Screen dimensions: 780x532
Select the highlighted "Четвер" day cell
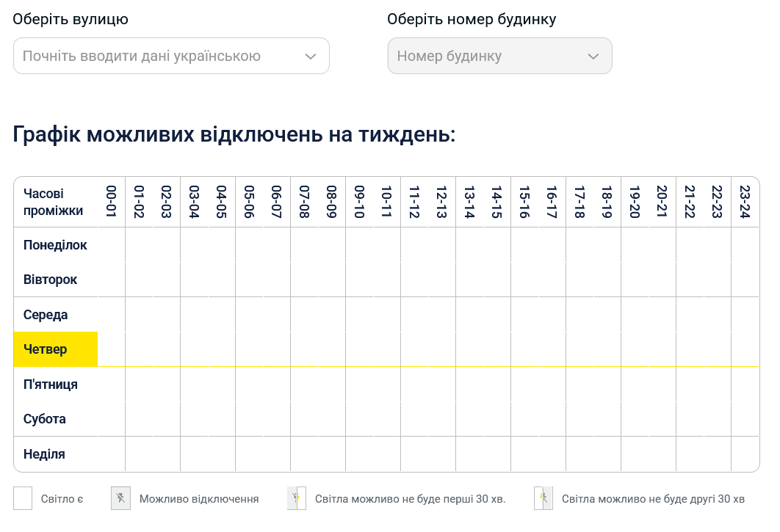pos(55,349)
